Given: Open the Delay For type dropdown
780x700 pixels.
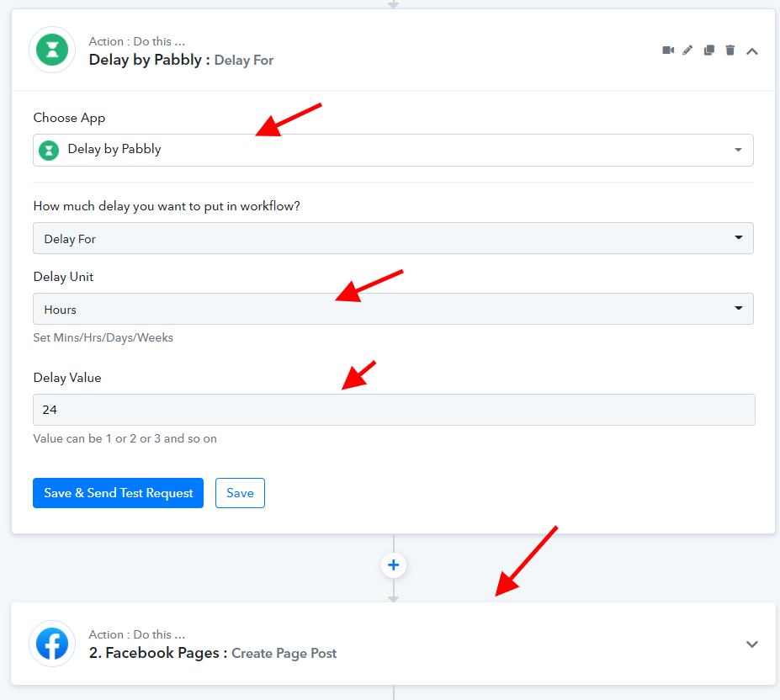Looking at the screenshot, I should (x=393, y=238).
